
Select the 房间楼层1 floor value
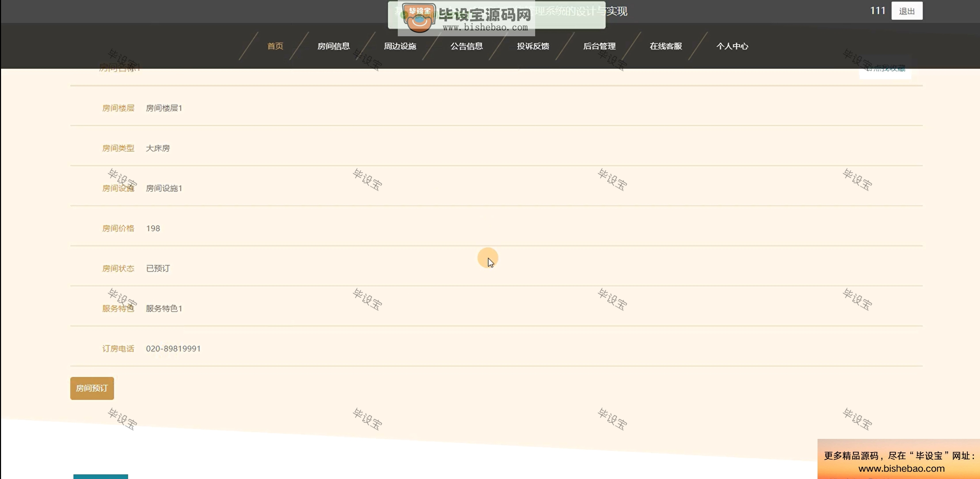pyautogui.click(x=164, y=108)
